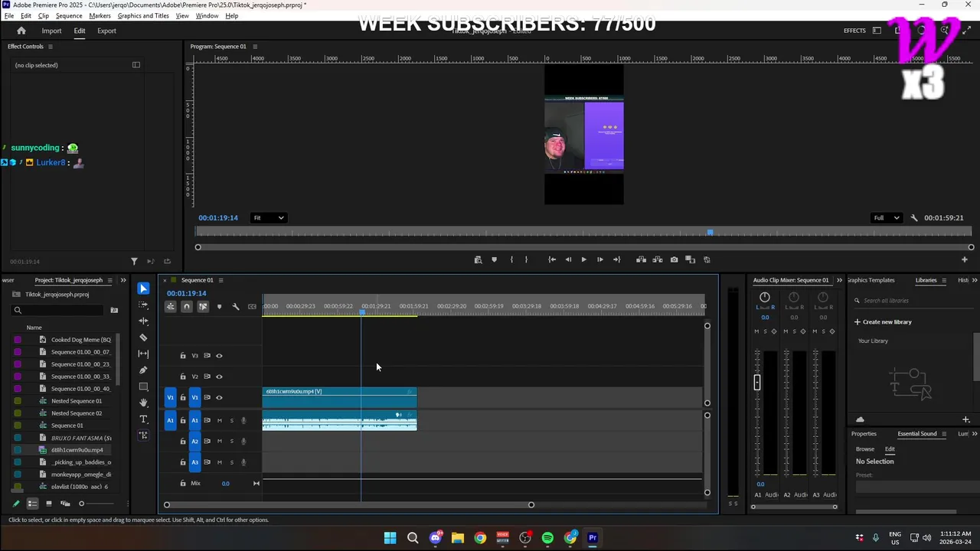Screen dimensions: 980x551
Task: Solo audio track A2
Action: coord(232,442)
